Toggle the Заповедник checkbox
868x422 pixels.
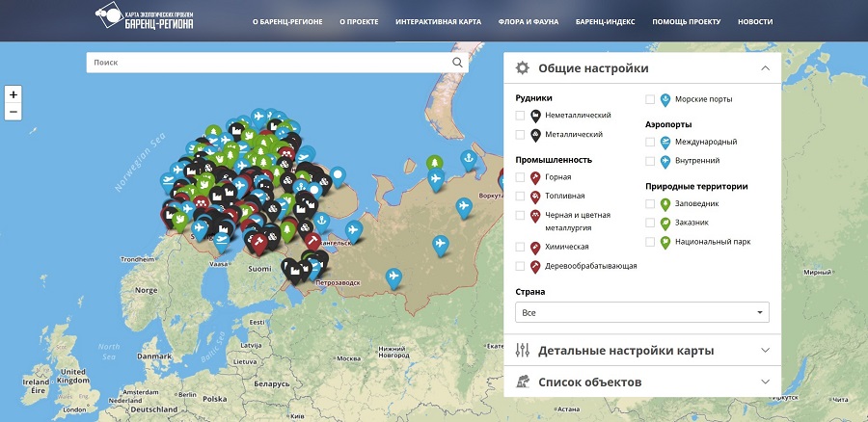(650, 204)
